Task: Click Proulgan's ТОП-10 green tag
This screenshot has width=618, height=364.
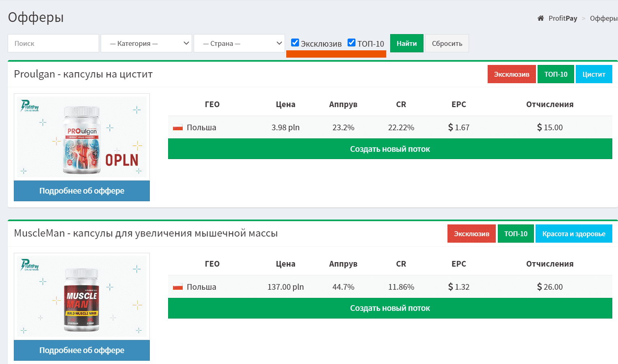Action: (x=556, y=74)
